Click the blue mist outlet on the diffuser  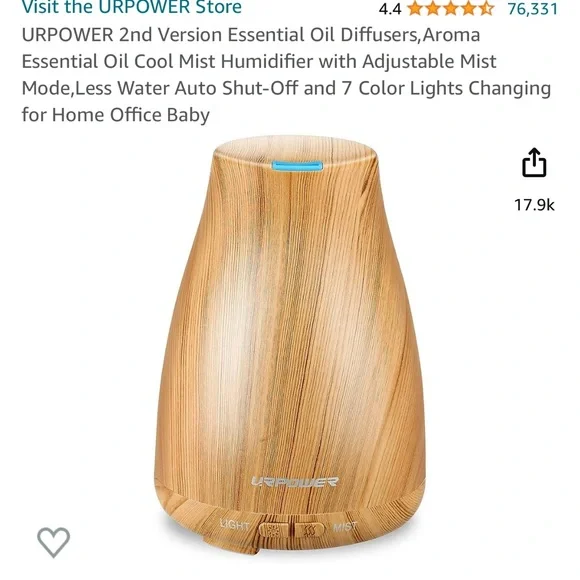(297, 166)
